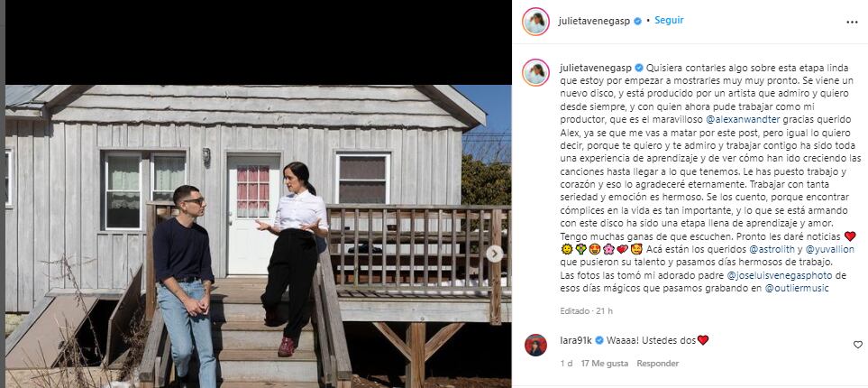This screenshot has width=868, height=388.
Task: Click next photo carousel arrow
Action: [494, 254]
